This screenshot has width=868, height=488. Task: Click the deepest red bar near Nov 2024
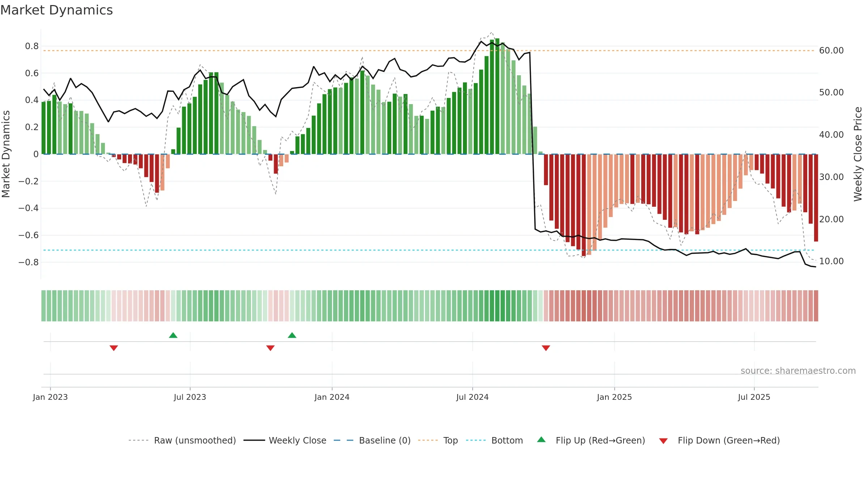click(x=584, y=205)
